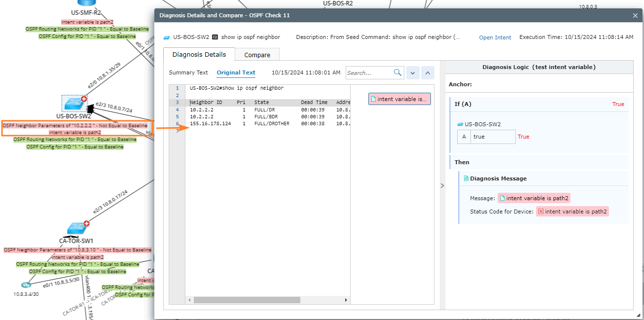Click the US-BOS-SW2 device icon in dialog header
The width and height of the screenshot is (644, 320).
click(167, 37)
